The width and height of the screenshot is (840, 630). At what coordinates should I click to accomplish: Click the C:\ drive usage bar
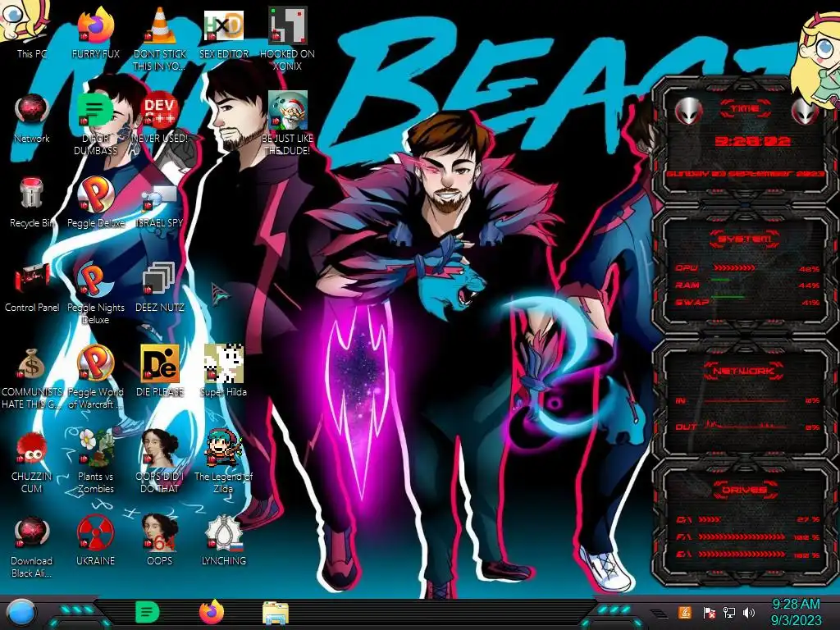click(x=709, y=519)
